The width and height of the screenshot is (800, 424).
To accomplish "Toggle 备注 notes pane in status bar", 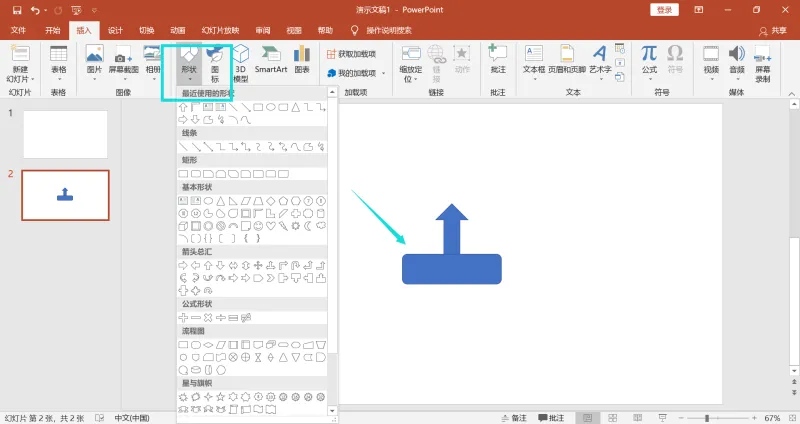I will point(513,418).
